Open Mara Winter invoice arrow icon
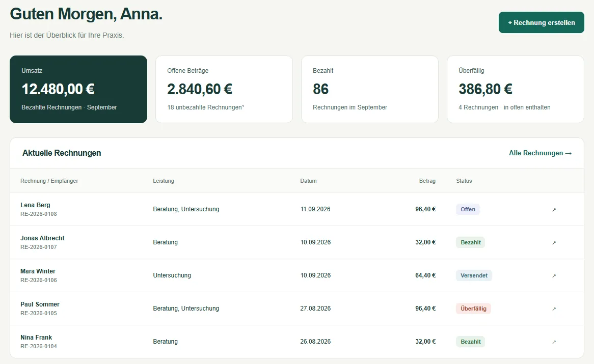 pyautogui.click(x=554, y=276)
